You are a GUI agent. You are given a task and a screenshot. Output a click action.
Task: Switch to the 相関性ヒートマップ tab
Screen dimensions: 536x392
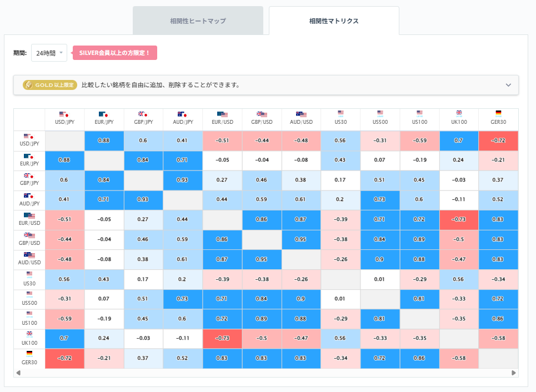[x=198, y=20]
